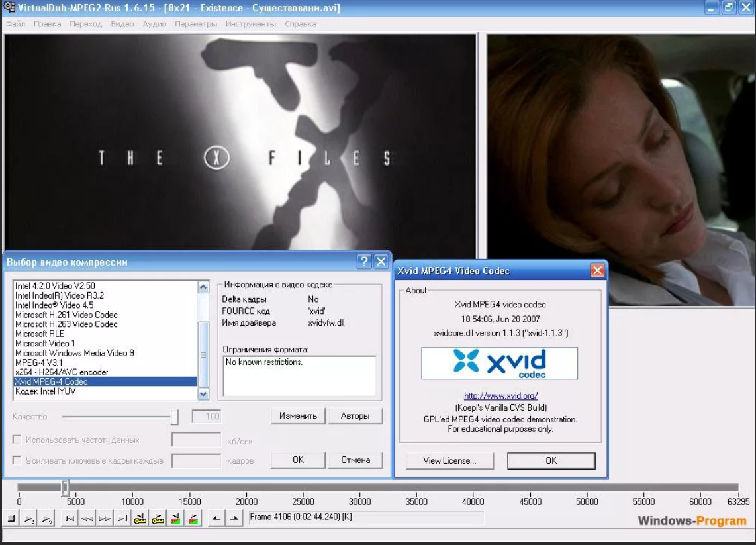The image size is (756, 545).
Task: Click the data rate кб/сек input field
Action: [197, 440]
